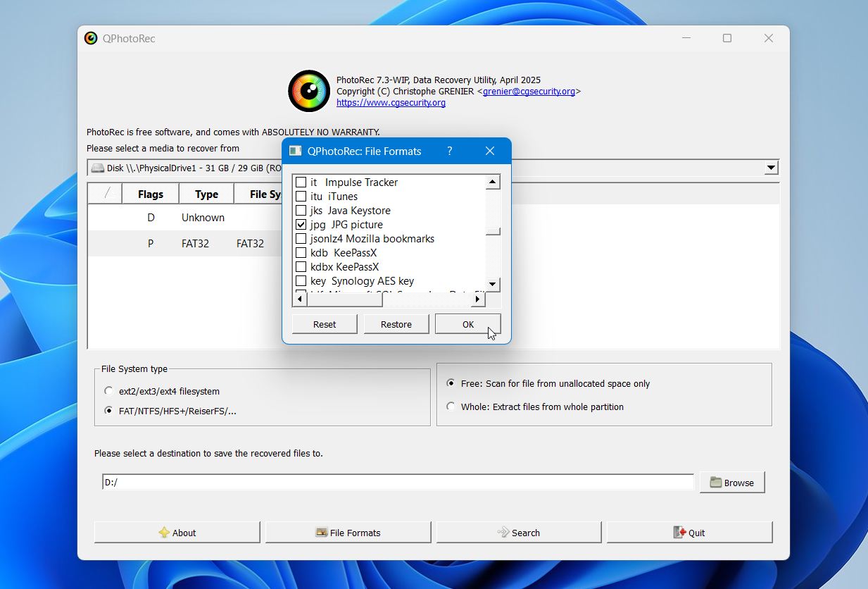The height and width of the screenshot is (589, 868).
Task: Open the https://www.cgsecurity.org link
Action: point(391,103)
